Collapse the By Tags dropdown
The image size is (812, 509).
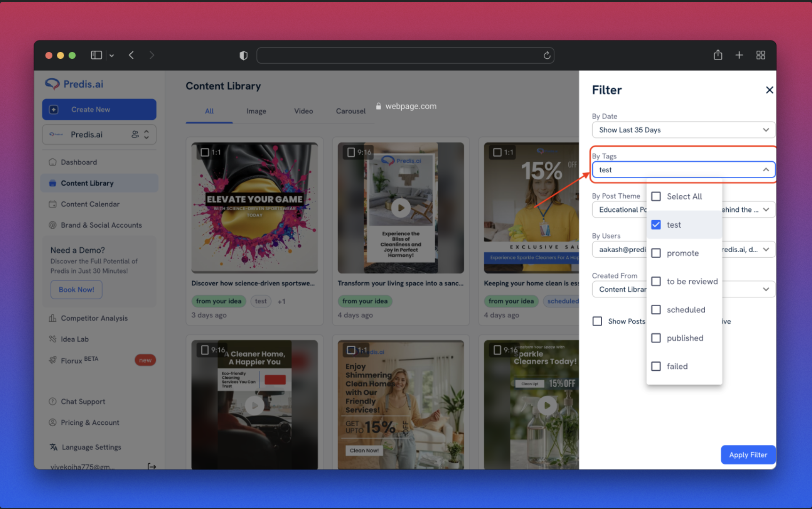tap(766, 170)
